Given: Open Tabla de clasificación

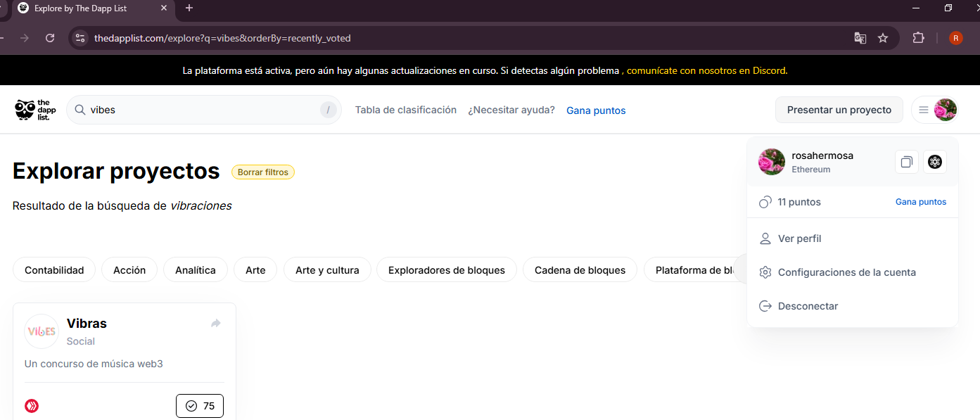Looking at the screenshot, I should tap(406, 110).
